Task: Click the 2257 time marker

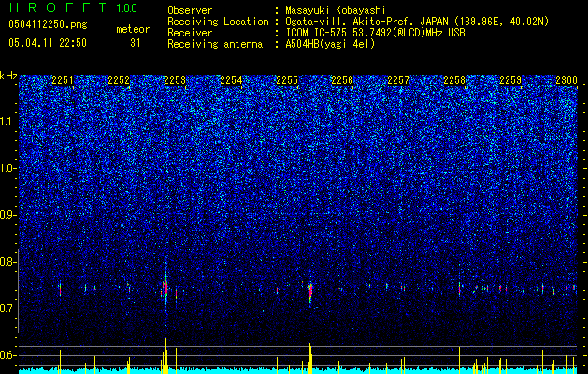Action: click(398, 80)
